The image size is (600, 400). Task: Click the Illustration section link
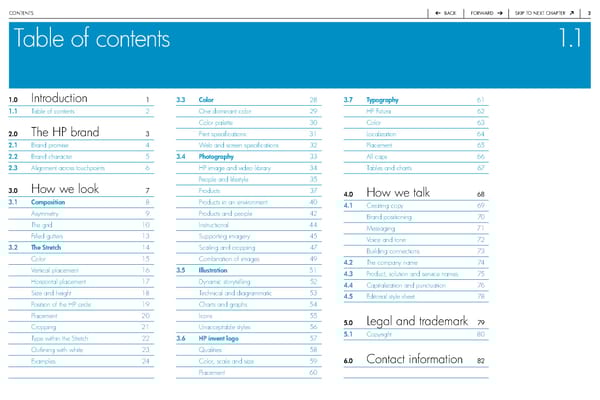[x=218, y=270]
